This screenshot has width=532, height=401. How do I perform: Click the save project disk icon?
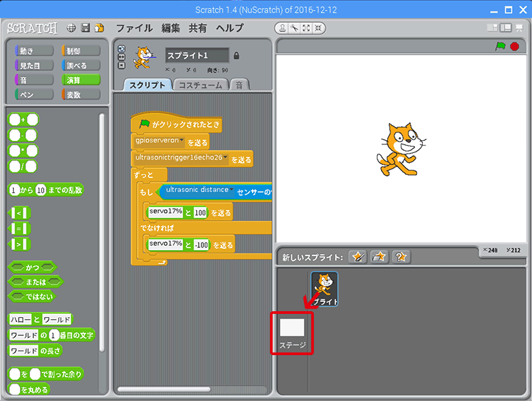coord(85,29)
